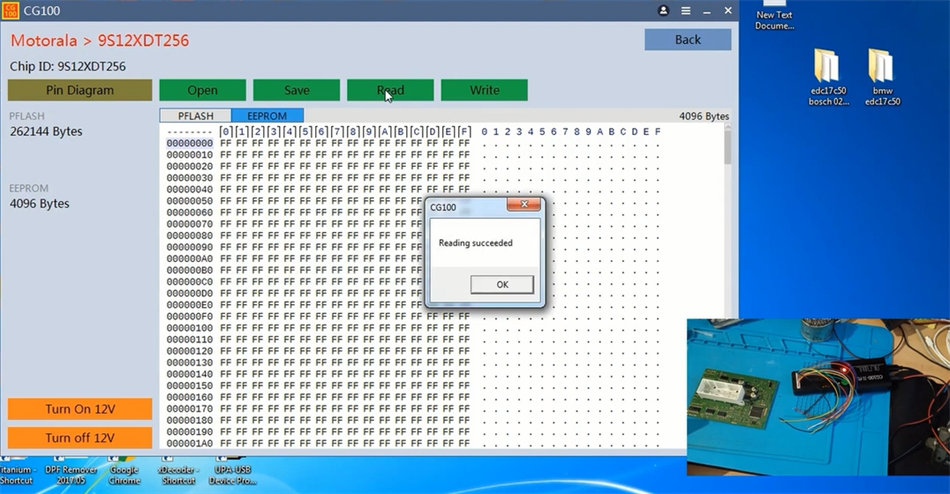This screenshot has height=494, width=950.
Task: Click the green Save button
Action: (x=296, y=90)
